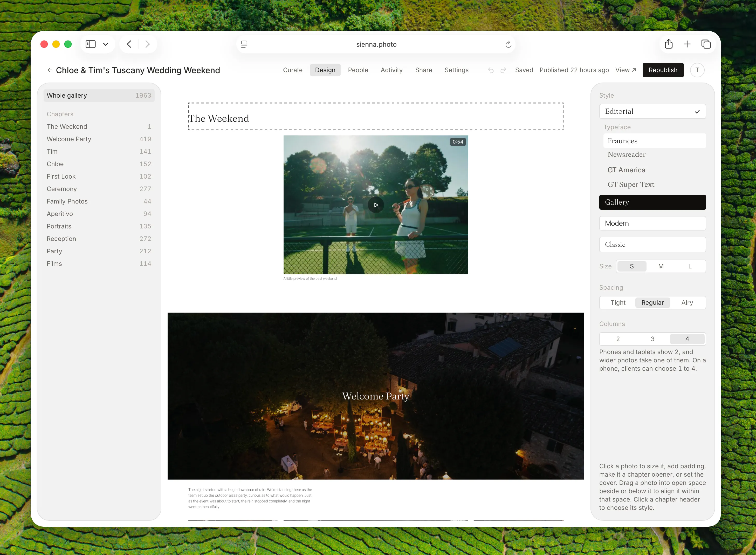Select the Editorial style option
The image size is (756, 555).
pyautogui.click(x=652, y=111)
